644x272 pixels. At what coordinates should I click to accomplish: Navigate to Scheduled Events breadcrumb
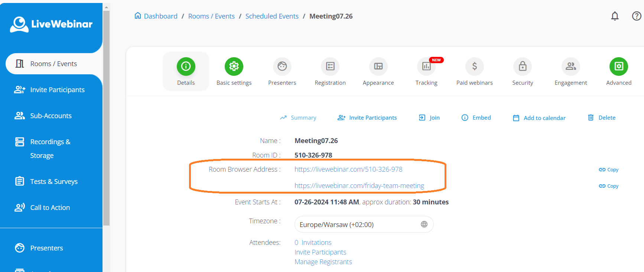coord(272,16)
